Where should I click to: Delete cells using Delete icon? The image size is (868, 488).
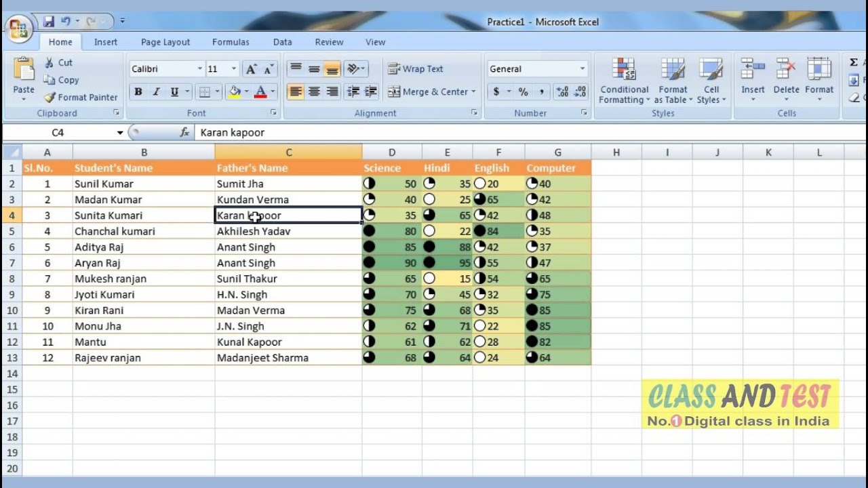(786, 68)
